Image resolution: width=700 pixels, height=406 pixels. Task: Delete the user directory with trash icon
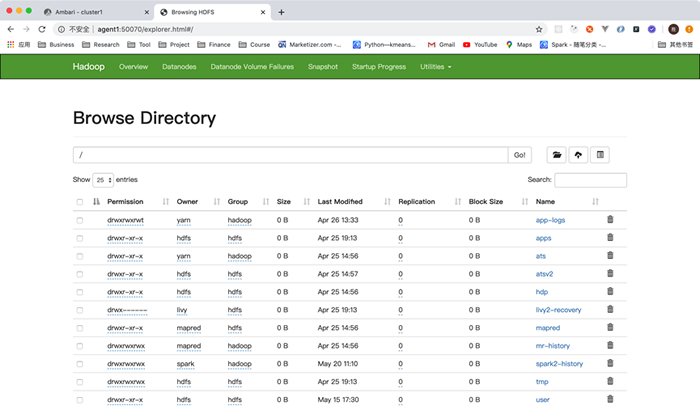(x=610, y=399)
